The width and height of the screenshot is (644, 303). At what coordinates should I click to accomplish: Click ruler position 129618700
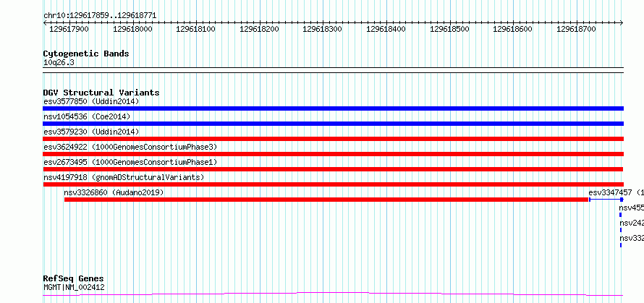[x=576, y=29]
